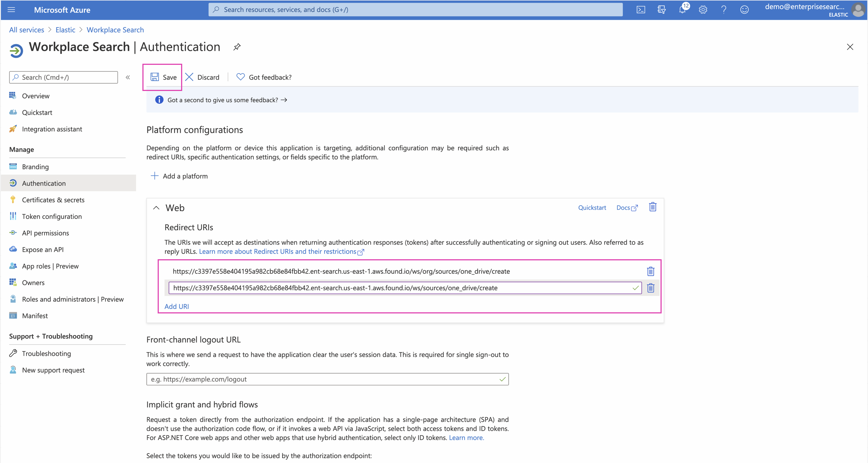The width and height of the screenshot is (868, 463).
Task: Collapse the left navigation sidebar
Action: pos(128,78)
